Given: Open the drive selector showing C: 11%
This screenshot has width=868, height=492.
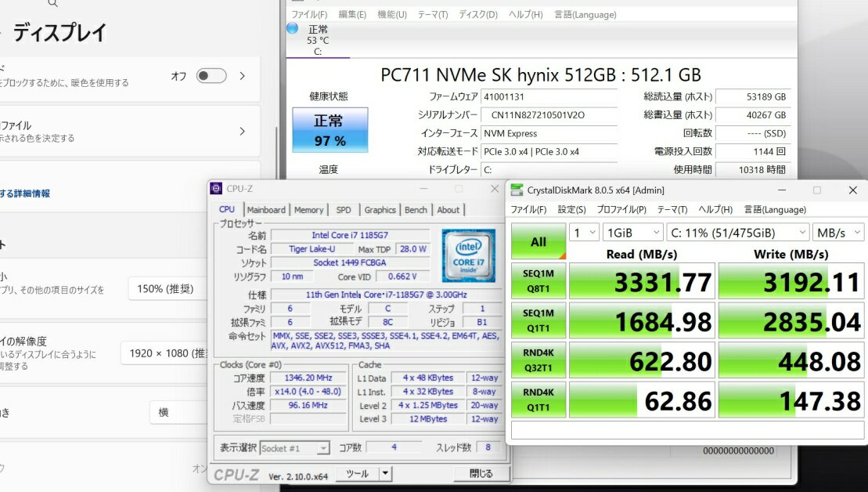Looking at the screenshot, I should (738, 233).
